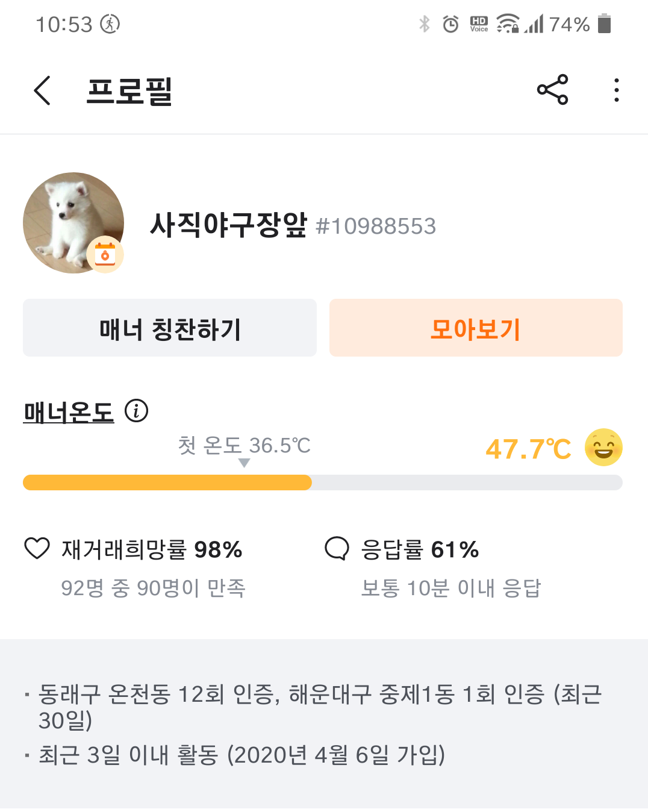
Task: Tap the smiley face emoji icon
Action: 603,448
